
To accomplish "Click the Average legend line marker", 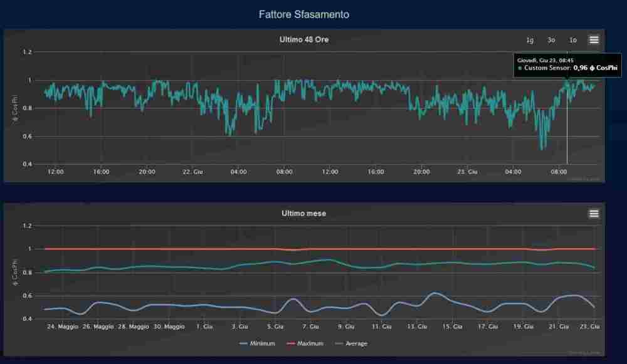I will (342, 343).
